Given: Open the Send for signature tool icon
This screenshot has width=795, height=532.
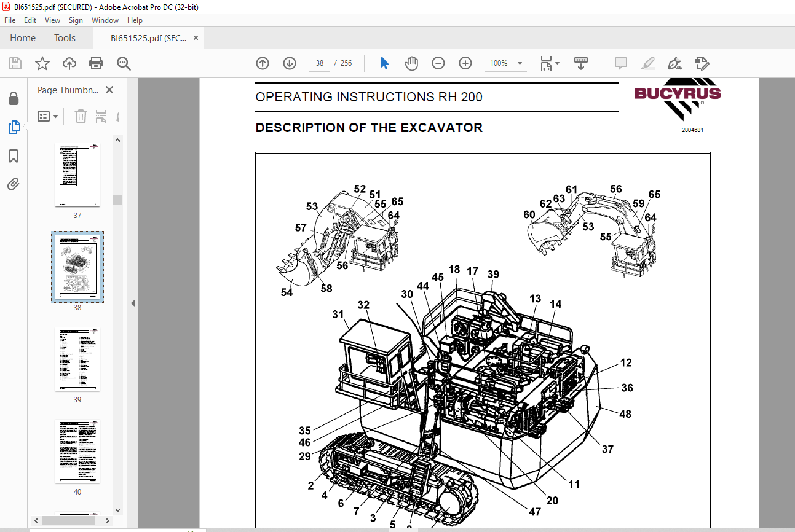Looking at the screenshot, I should [702, 63].
